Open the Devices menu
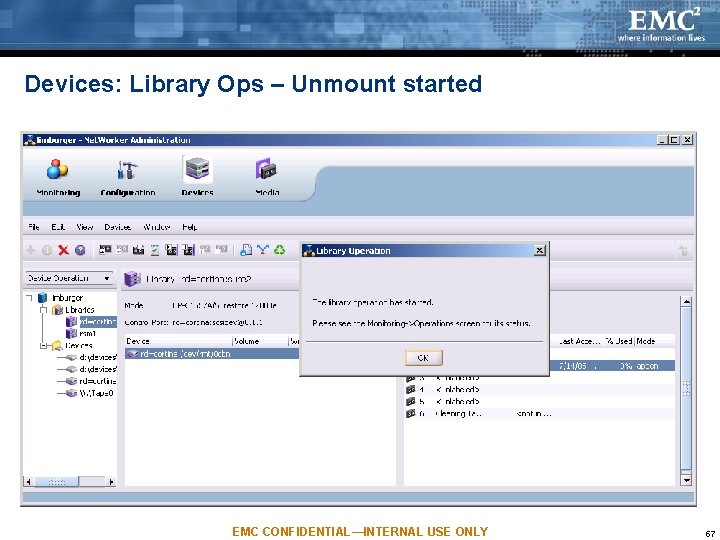The image size is (720, 540). tap(118, 227)
